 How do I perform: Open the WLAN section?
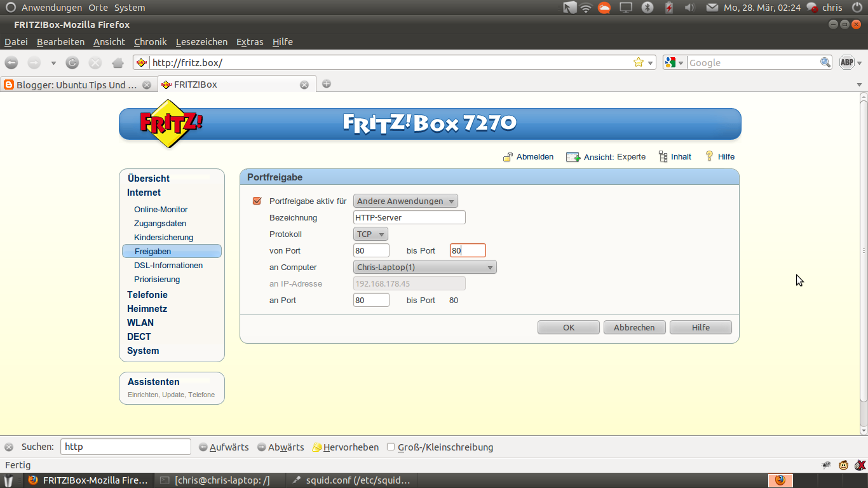coord(140,323)
